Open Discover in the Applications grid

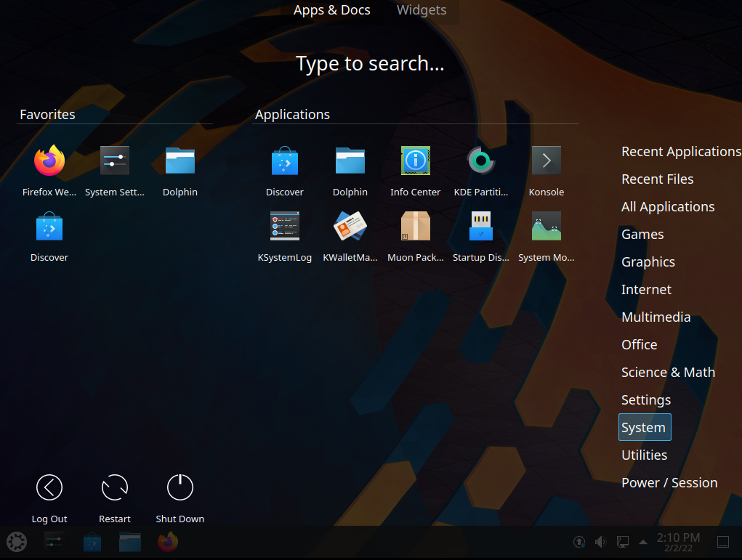pyautogui.click(x=284, y=161)
